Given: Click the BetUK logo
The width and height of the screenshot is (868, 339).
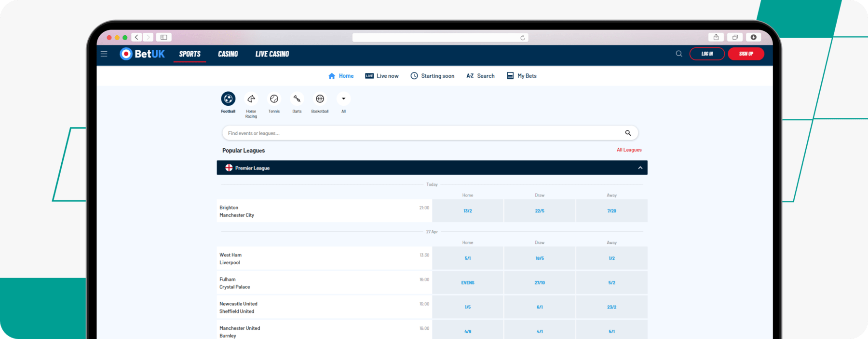Looking at the screenshot, I should (x=142, y=54).
